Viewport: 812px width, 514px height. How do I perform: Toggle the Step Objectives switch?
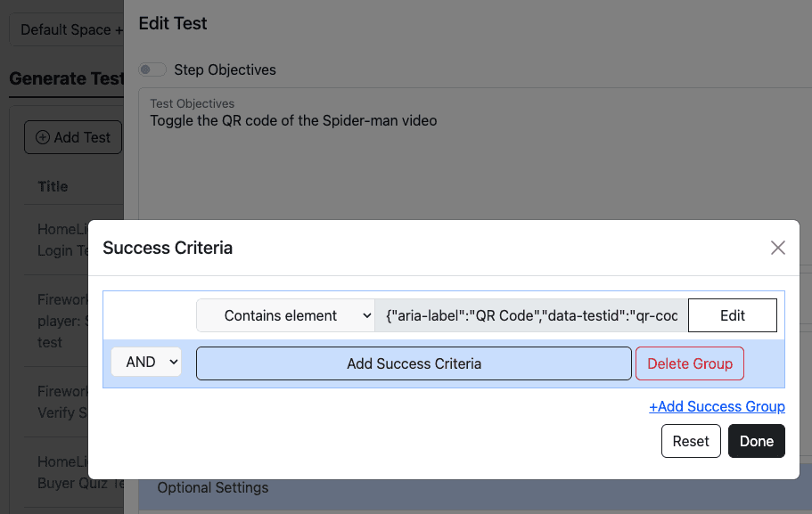tap(152, 69)
